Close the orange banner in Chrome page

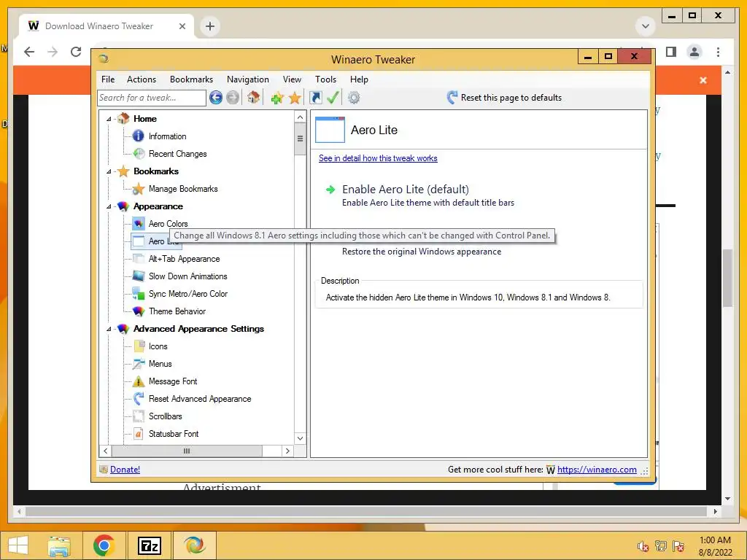tap(703, 80)
